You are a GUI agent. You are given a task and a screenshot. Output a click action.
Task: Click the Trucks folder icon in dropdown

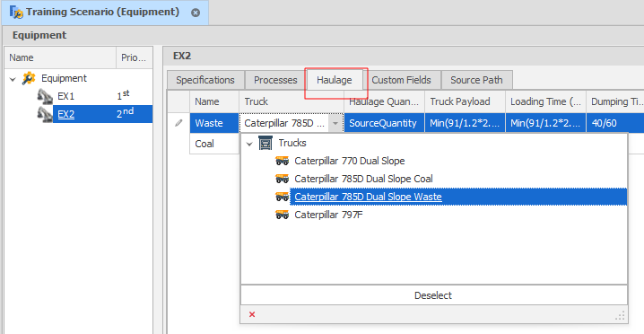[x=265, y=143]
